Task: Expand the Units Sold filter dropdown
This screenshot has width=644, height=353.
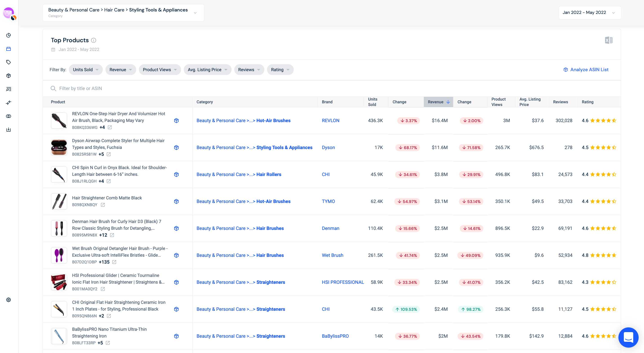Action: [x=86, y=70]
